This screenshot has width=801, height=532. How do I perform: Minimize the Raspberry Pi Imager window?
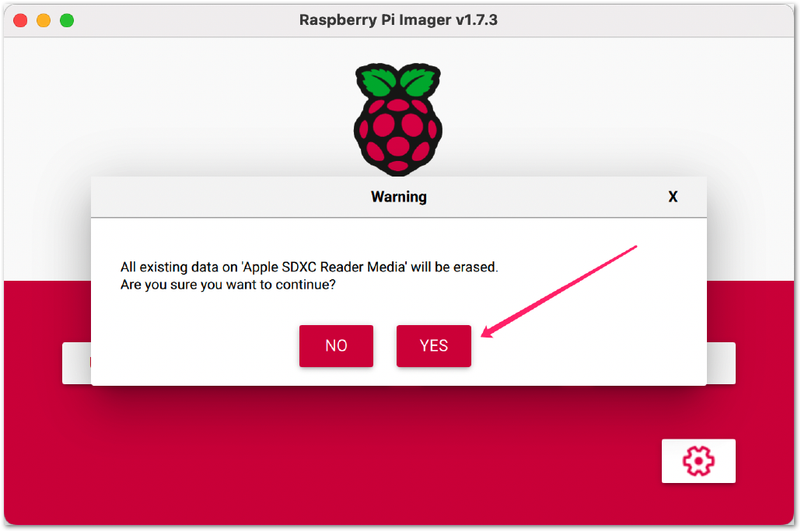(x=44, y=20)
